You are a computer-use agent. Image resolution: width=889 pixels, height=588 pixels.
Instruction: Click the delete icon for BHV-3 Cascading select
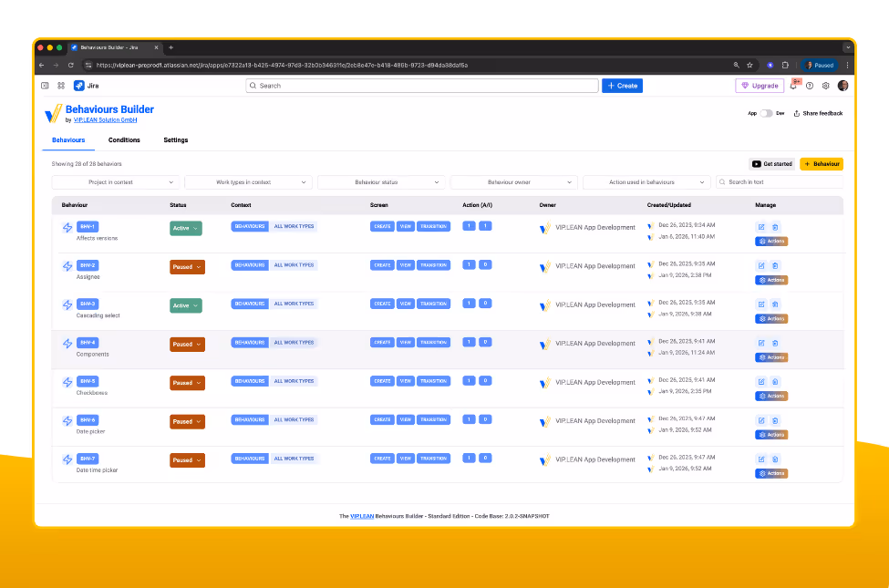coord(775,304)
